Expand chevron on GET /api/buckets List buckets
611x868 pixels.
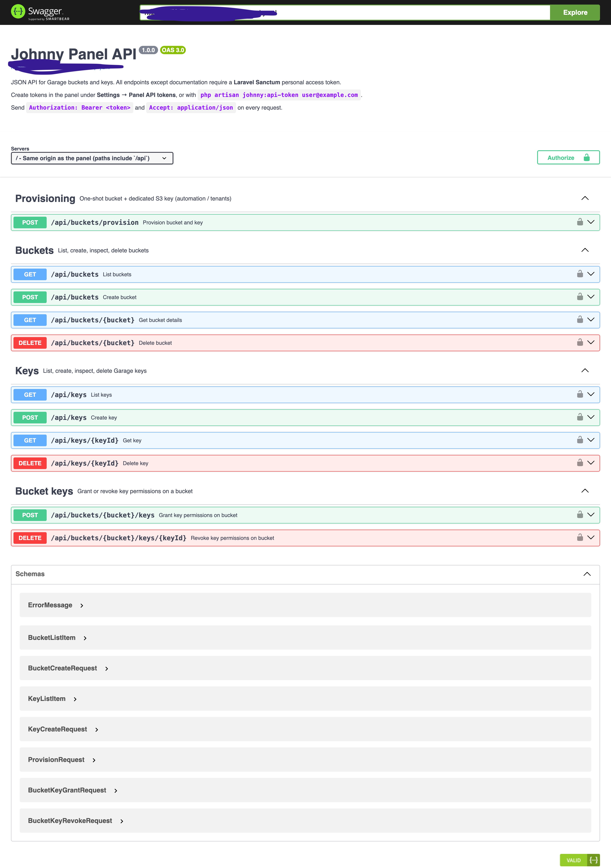click(591, 274)
